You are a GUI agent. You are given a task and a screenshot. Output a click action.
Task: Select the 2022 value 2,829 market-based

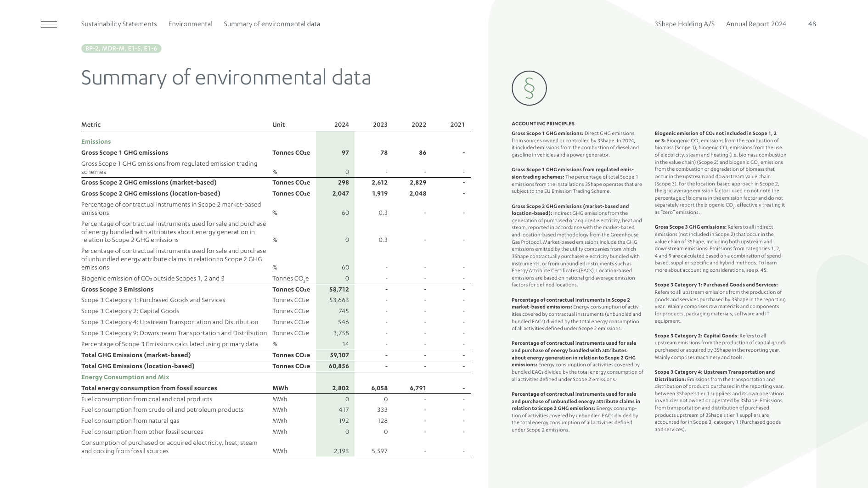coord(418,182)
